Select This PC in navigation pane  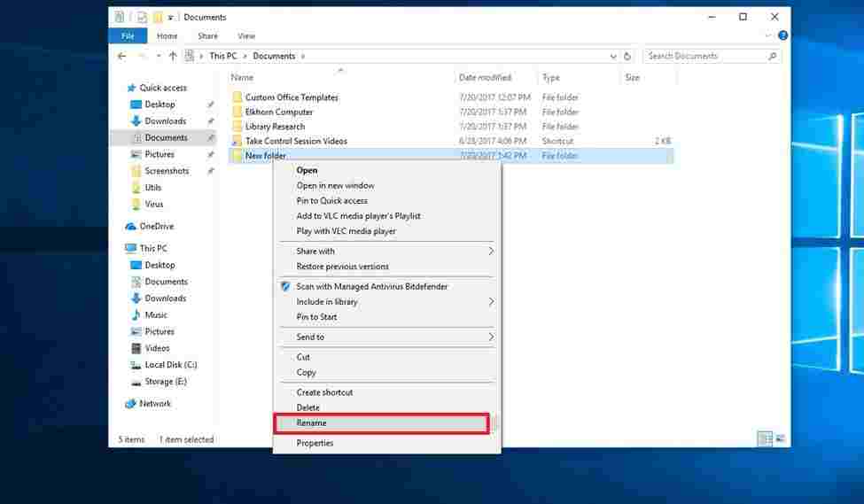[153, 248]
